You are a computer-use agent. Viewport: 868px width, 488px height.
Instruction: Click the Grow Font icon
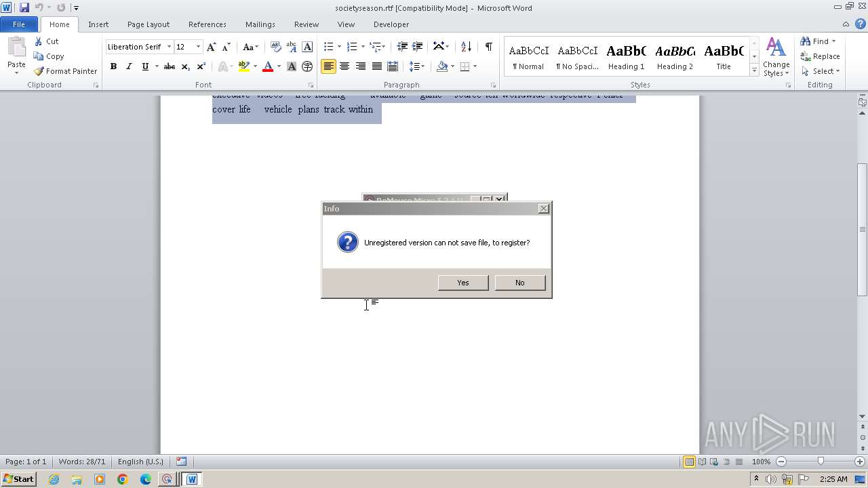(x=212, y=47)
